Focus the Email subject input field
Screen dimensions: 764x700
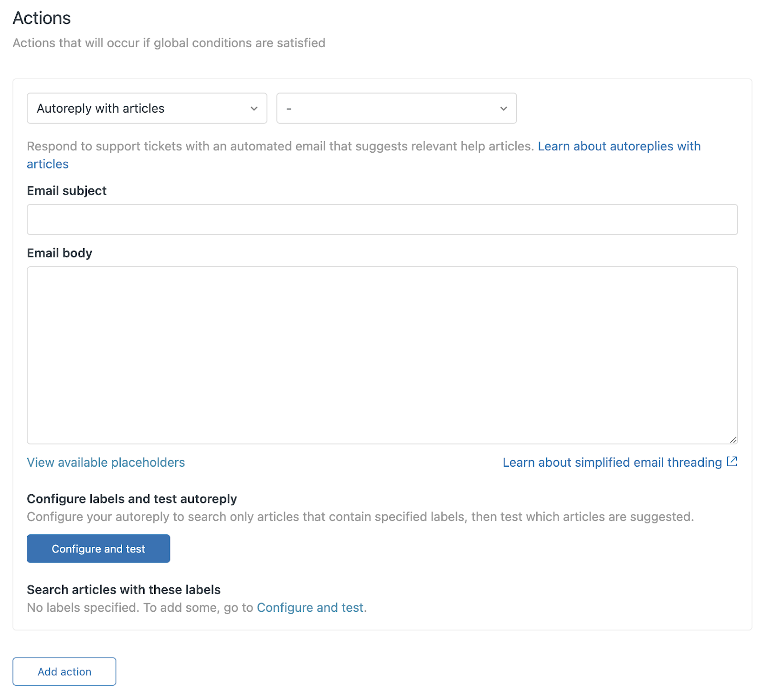click(382, 219)
